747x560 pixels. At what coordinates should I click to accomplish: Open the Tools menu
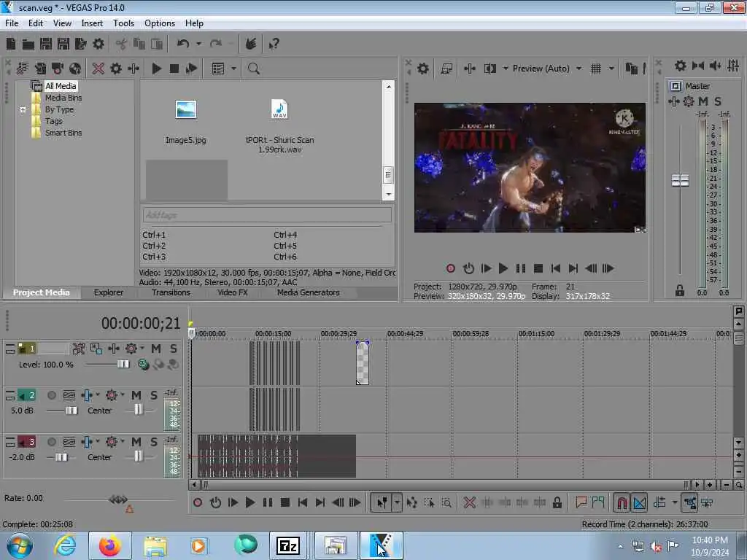tap(123, 23)
